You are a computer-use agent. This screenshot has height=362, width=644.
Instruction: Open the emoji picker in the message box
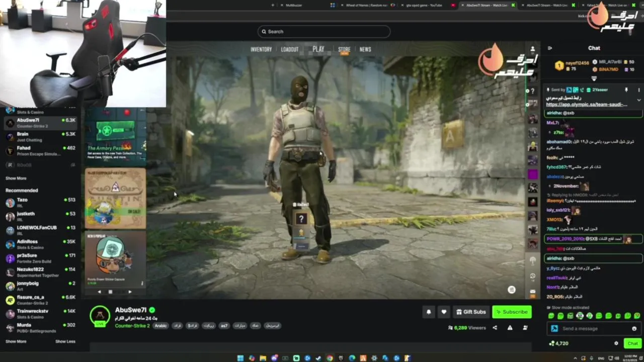[x=634, y=328]
